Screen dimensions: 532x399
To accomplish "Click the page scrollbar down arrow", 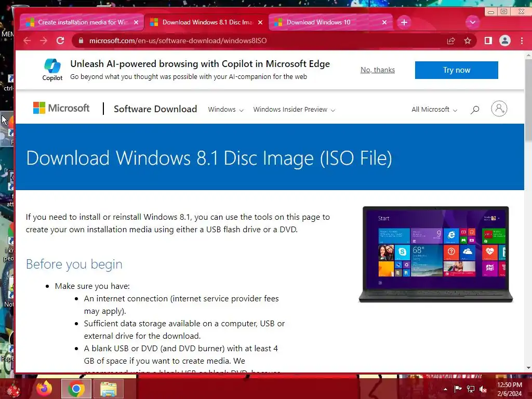I will point(528,368).
